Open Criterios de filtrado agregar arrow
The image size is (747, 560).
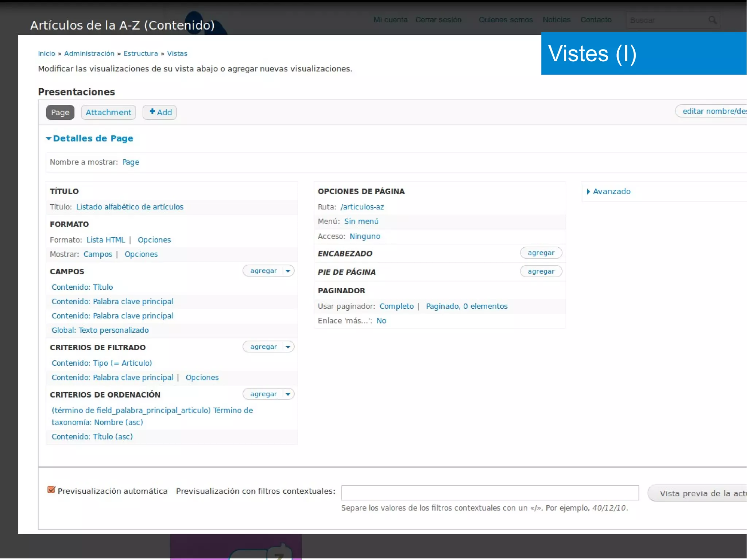(x=288, y=347)
